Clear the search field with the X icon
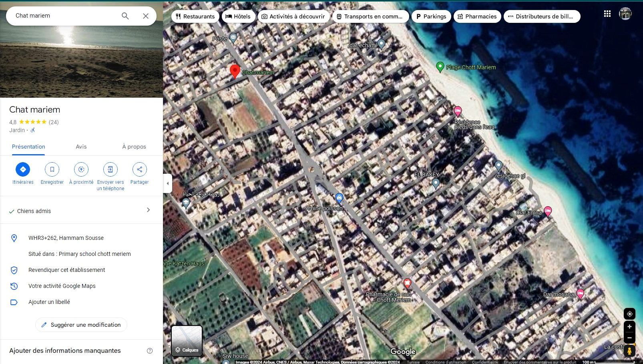The height and width of the screenshot is (364, 643). 146,16
